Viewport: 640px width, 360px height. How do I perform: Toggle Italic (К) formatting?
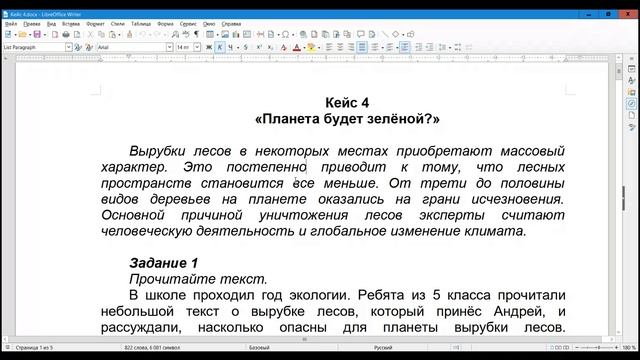[220, 48]
